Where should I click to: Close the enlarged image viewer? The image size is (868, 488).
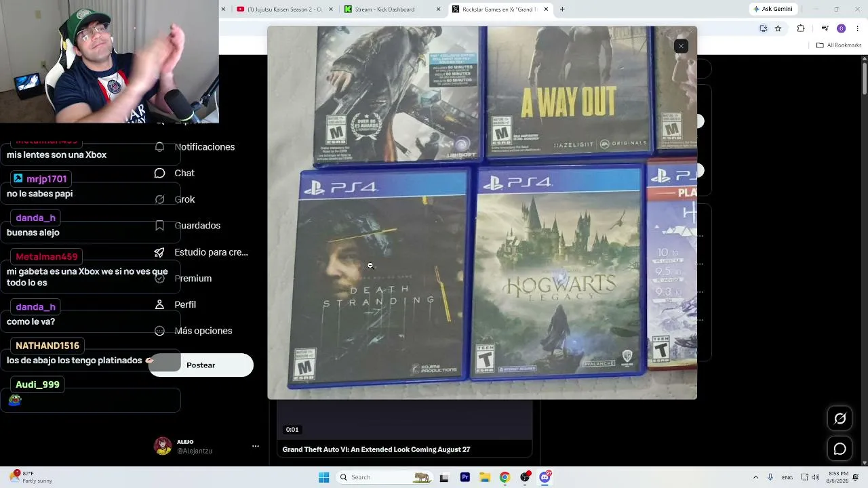pyautogui.click(x=681, y=46)
